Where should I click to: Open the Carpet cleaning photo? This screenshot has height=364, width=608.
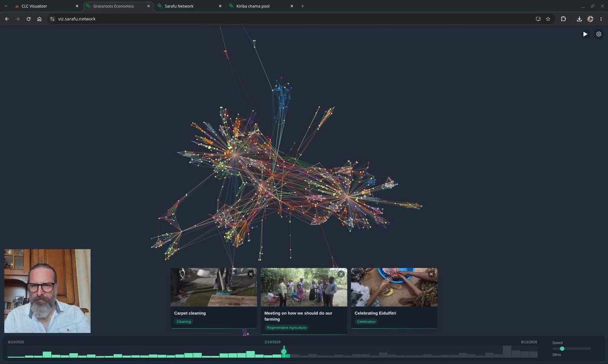(213, 287)
